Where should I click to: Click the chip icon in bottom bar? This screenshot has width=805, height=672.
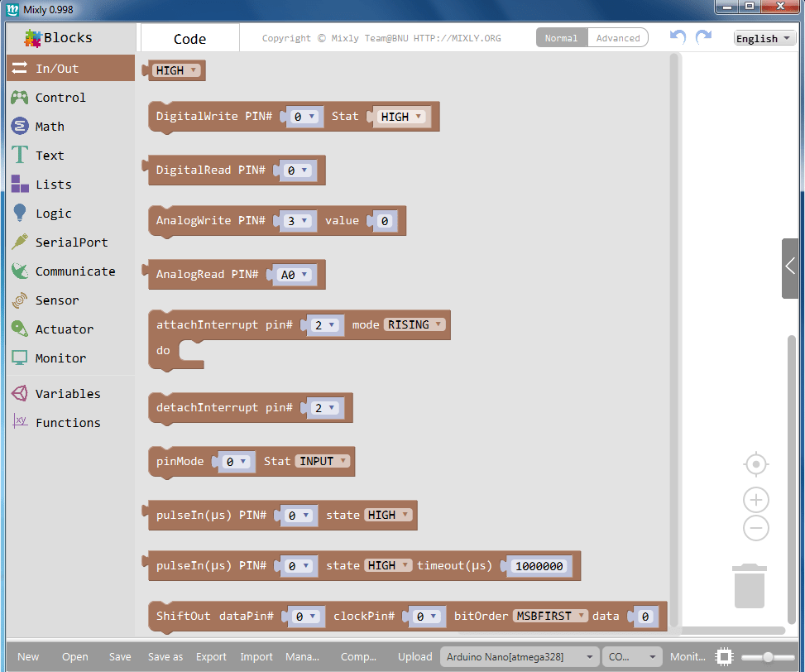[x=725, y=656]
